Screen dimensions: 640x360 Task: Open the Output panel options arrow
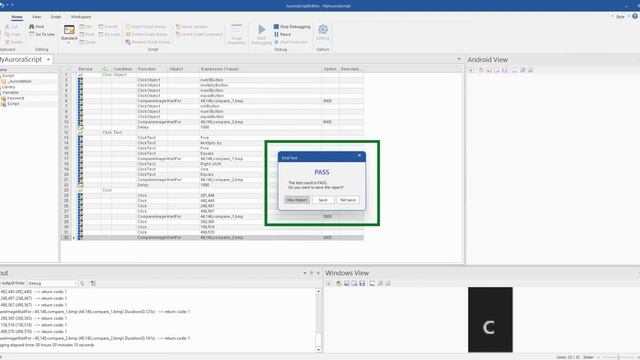coord(305,273)
